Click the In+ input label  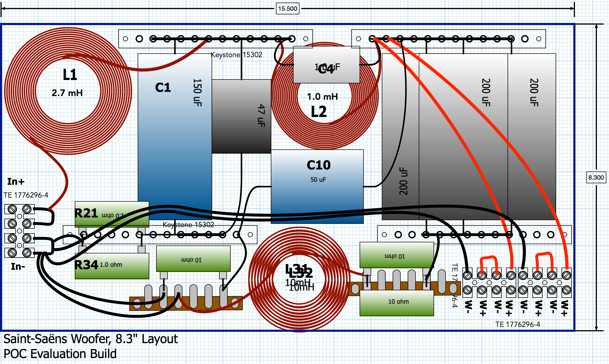[x=16, y=181]
